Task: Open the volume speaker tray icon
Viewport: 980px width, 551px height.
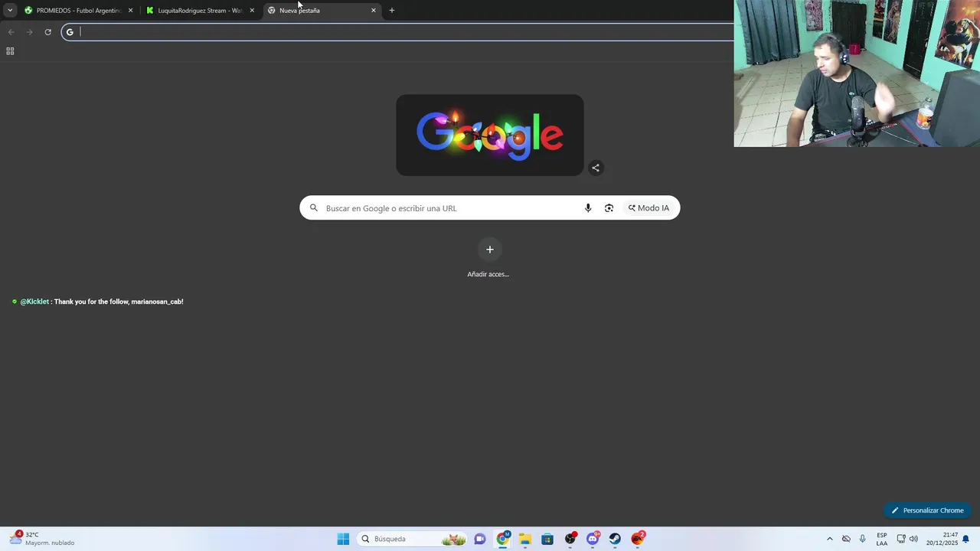Action: 913,539
